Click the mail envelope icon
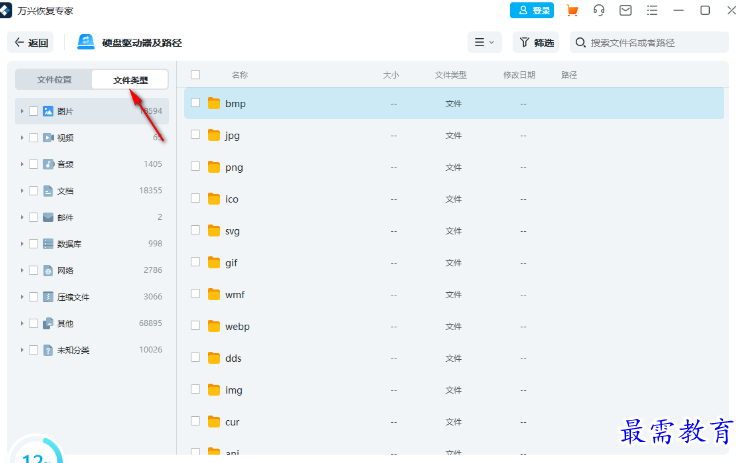742x463 pixels. tap(625, 10)
